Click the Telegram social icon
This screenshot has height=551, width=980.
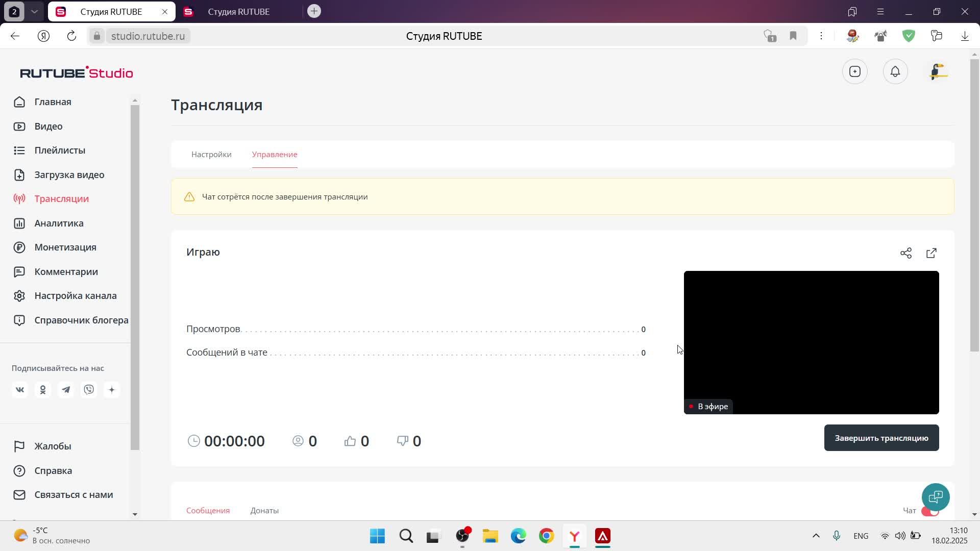pyautogui.click(x=66, y=390)
